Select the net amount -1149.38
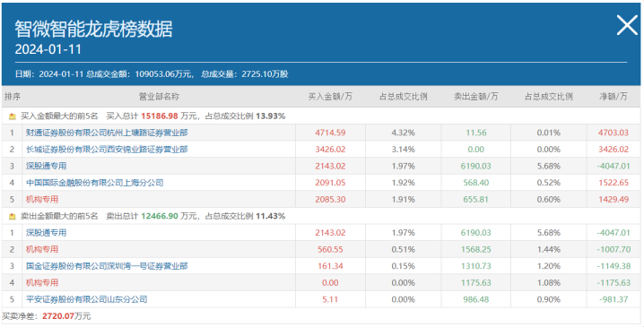This screenshot has width=644, height=327. pos(614,266)
